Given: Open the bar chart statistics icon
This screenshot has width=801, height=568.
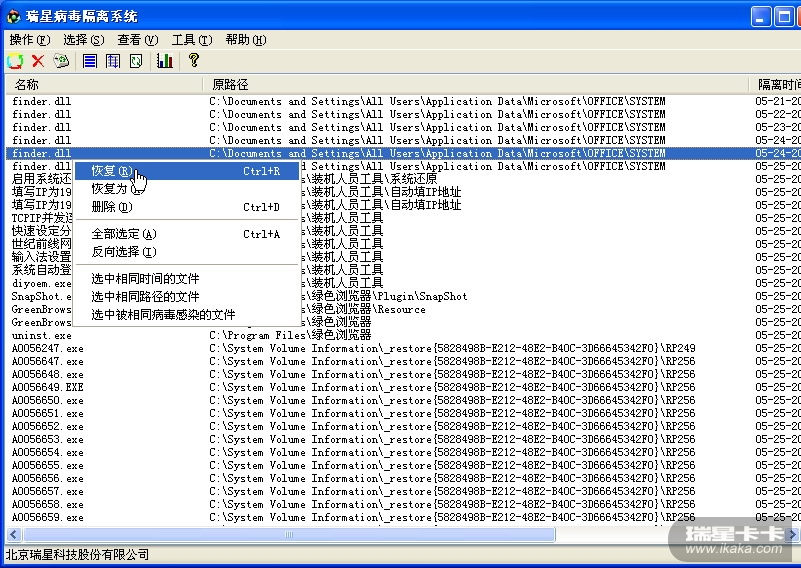Looking at the screenshot, I should pos(164,61).
